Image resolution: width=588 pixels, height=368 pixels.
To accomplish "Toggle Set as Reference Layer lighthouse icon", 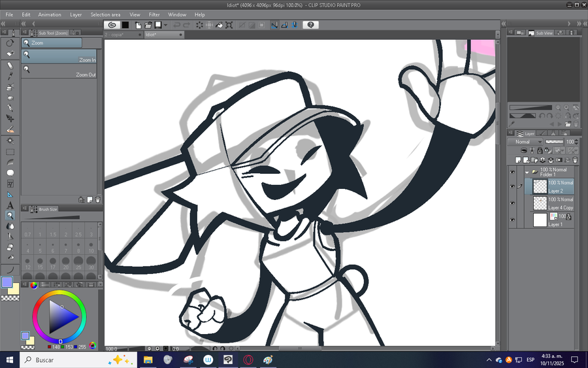I will [532, 150].
